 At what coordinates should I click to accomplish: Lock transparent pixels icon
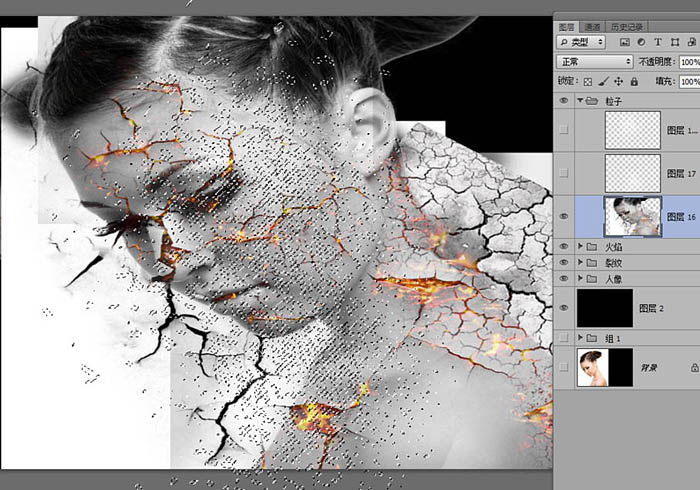pos(588,82)
